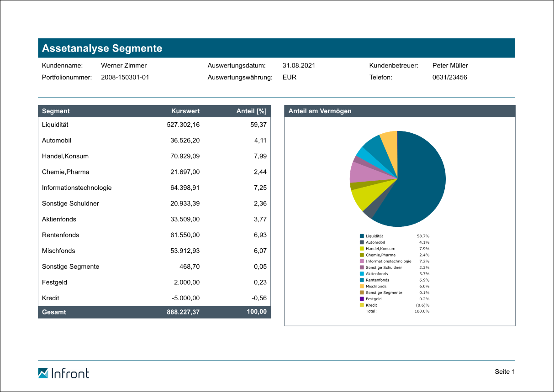Click the Infront logo icon
This screenshot has height=392, width=554.
pos(43,373)
